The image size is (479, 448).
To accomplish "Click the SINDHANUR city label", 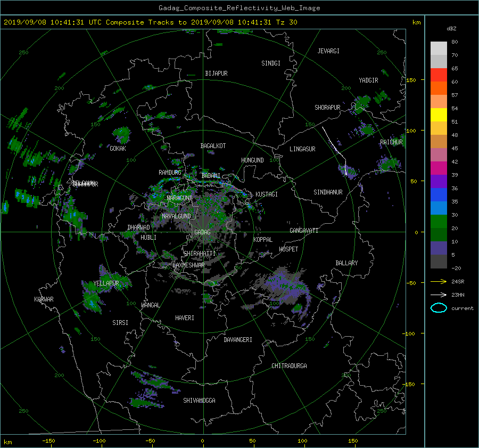I will [x=328, y=192].
